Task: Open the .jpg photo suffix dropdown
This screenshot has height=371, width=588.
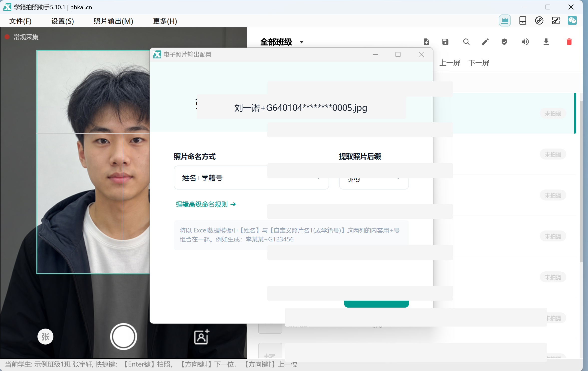Action: pyautogui.click(x=374, y=178)
